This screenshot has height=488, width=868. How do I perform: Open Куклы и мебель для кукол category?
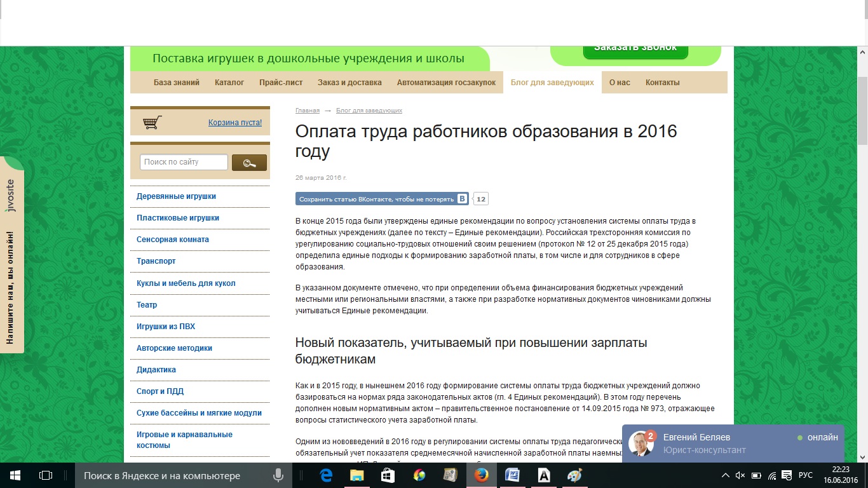coord(186,283)
